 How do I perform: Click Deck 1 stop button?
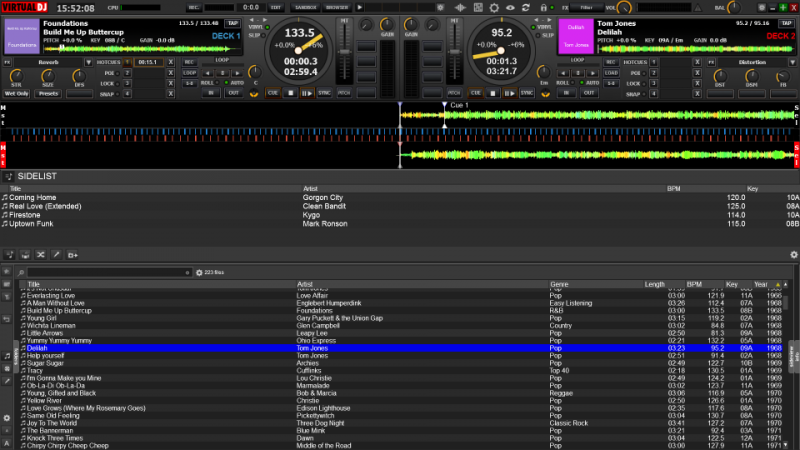[290, 93]
